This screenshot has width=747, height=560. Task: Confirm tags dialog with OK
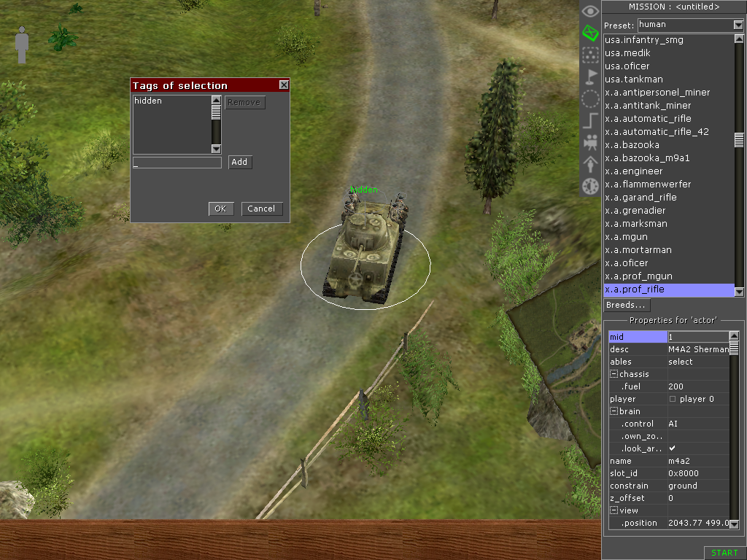220,209
